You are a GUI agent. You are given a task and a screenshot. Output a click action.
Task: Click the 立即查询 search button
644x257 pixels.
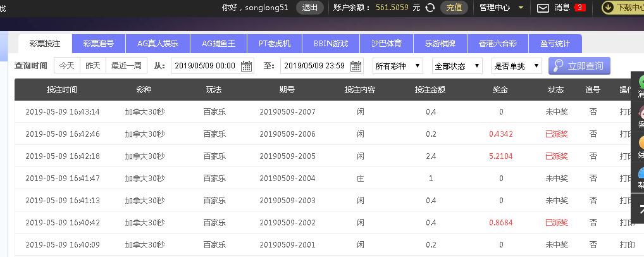tap(579, 66)
